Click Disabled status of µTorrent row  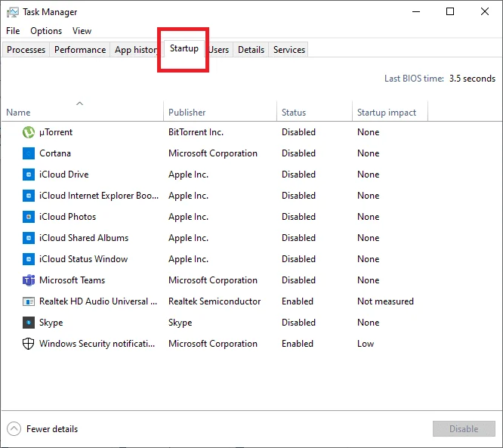(298, 132)
